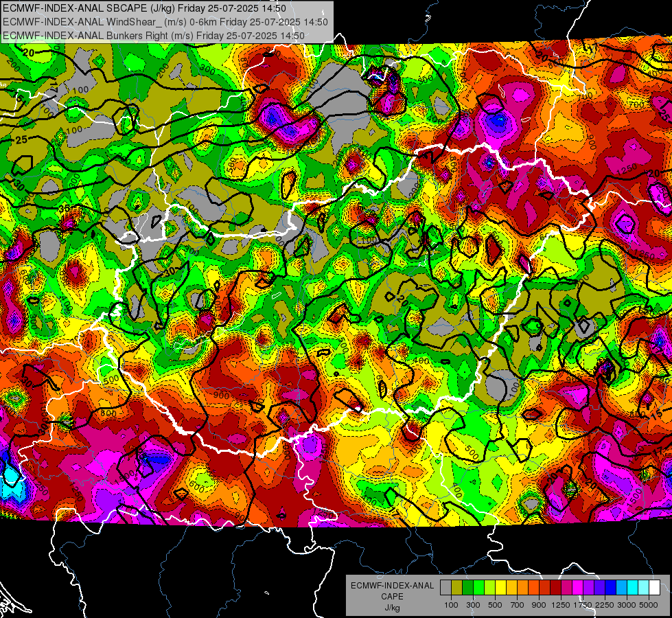The width and height of the screenshot is (672, 618).
Task: Pick the pale cyan legend swatch
Action: (643, 588)
